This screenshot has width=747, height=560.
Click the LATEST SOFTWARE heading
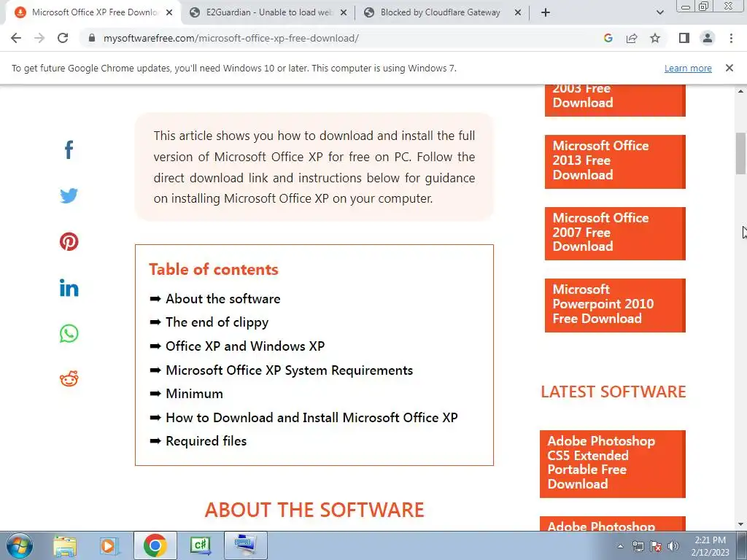coord(613,392)
